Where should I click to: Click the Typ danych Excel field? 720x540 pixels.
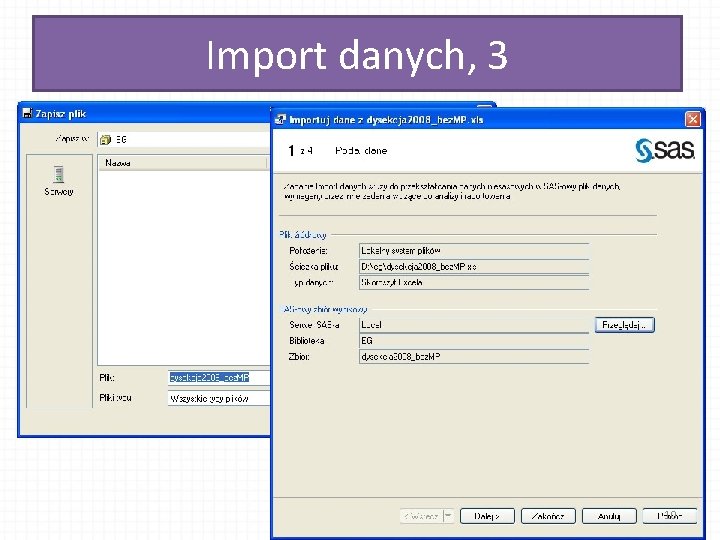(474, 282)
